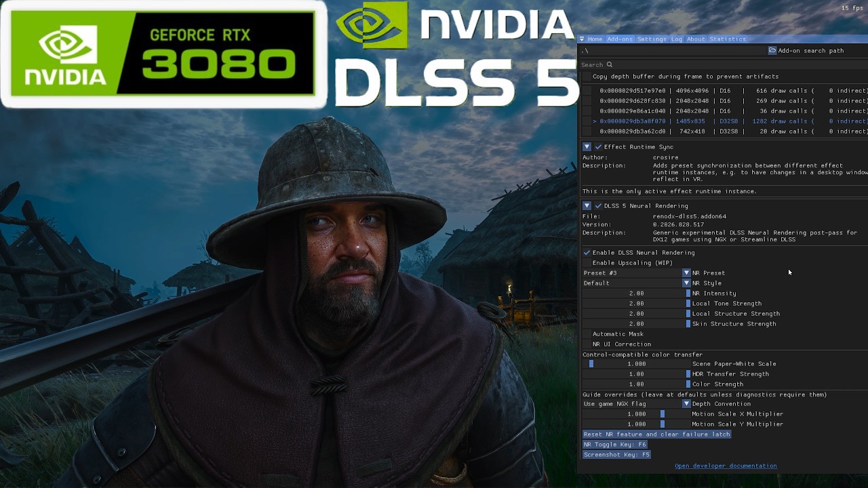Viewport: 868px width, 488px height.
Task: Click the Motion Scale X Multiplier slider
Action: pos(636,414)
